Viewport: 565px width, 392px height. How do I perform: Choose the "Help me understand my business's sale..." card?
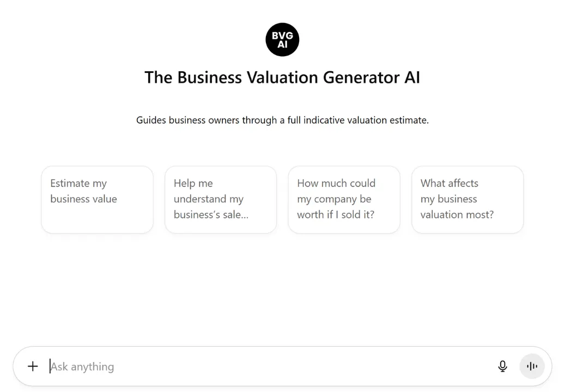[x=220, y=199]
